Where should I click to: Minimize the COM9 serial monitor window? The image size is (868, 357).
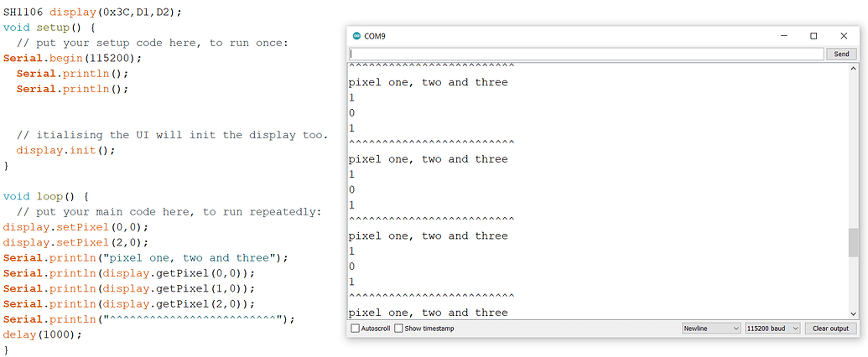click(x=783, y=36)
